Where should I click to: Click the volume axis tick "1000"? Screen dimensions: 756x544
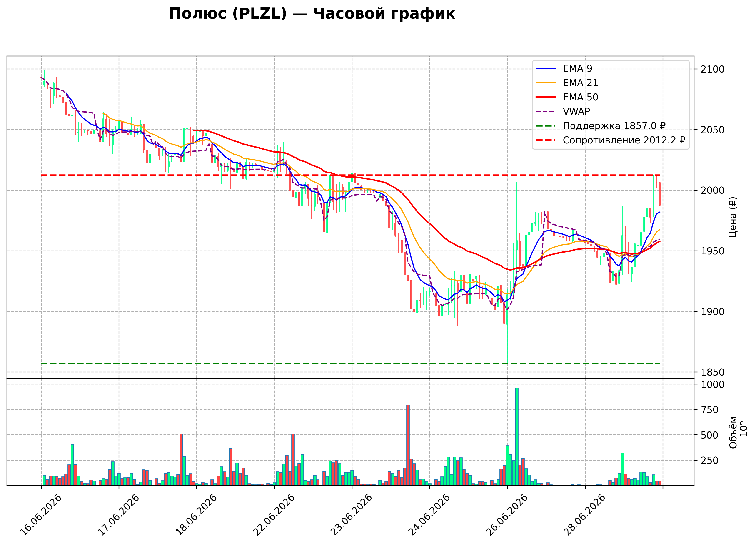[712, 385]
